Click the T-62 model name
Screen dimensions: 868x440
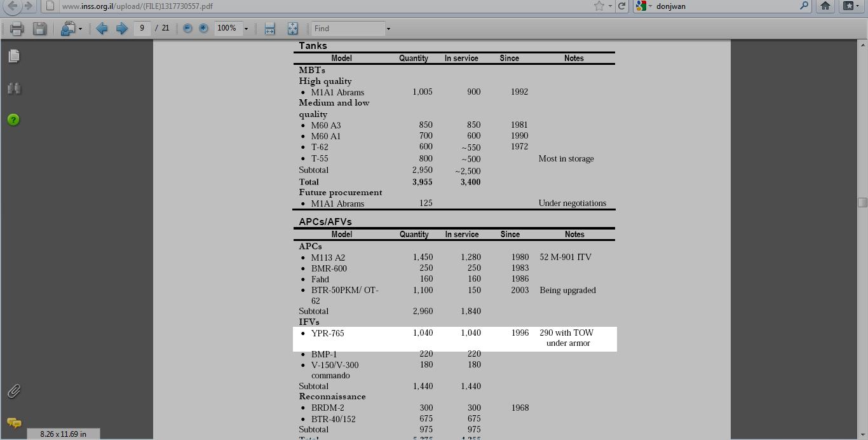(320, 148)
